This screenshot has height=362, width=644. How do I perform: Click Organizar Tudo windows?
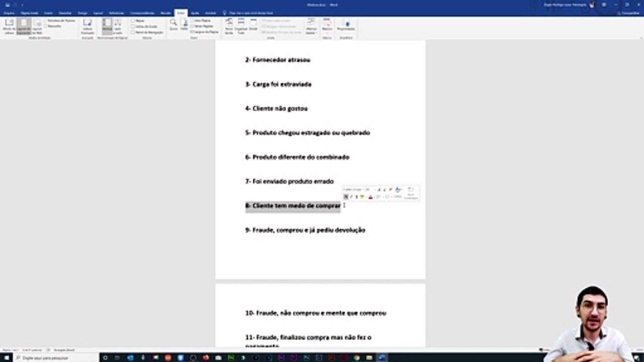(x=241, y=26)
